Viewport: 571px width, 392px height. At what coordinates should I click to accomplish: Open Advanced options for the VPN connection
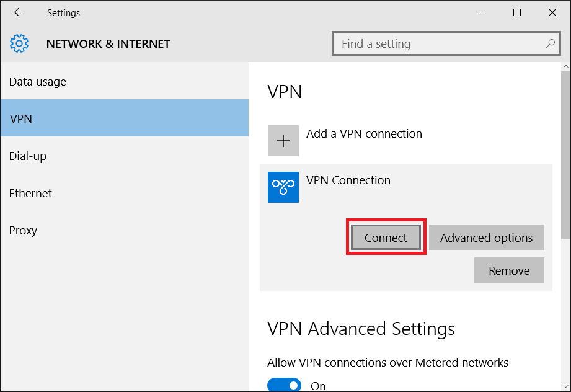point(486,238)
